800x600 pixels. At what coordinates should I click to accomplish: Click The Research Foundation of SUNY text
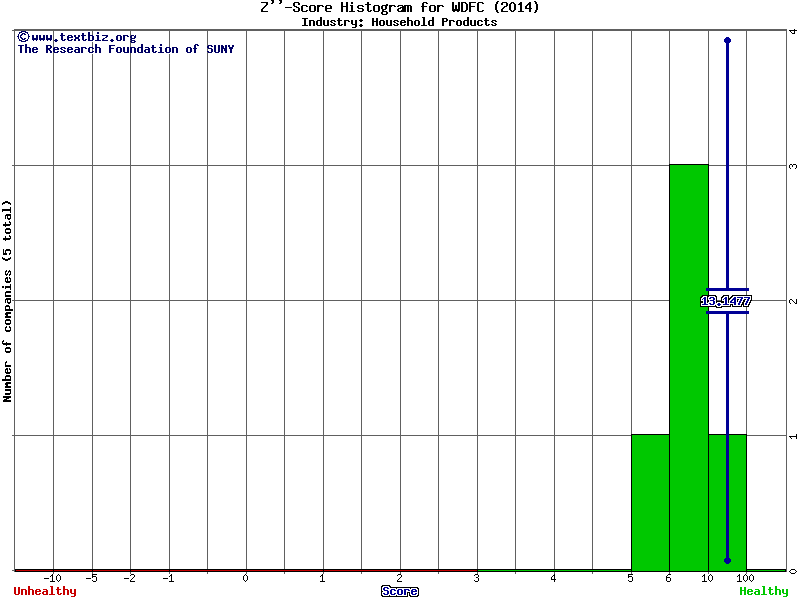[126, 49]
